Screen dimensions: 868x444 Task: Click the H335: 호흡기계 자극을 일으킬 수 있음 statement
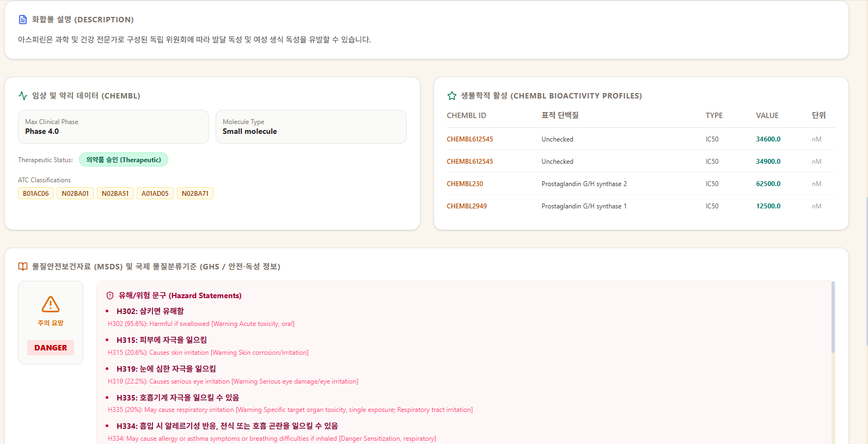(x=178, y=398)
